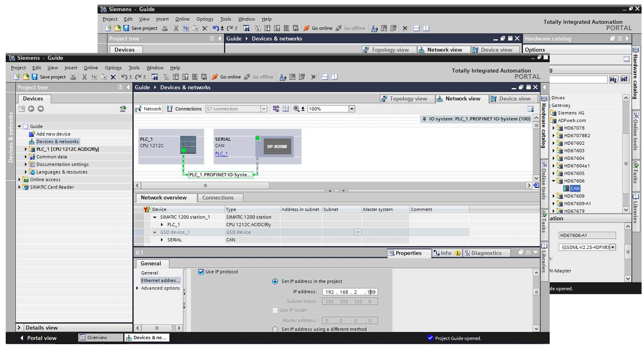Click Undo arrow in back window toolbar
This screenshot has height=347, width=644.
click(x=215, y=28)
